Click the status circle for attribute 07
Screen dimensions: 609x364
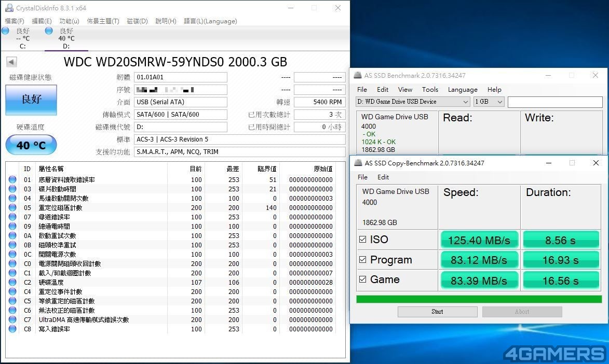pyautogui.click(x=12, y=217)
